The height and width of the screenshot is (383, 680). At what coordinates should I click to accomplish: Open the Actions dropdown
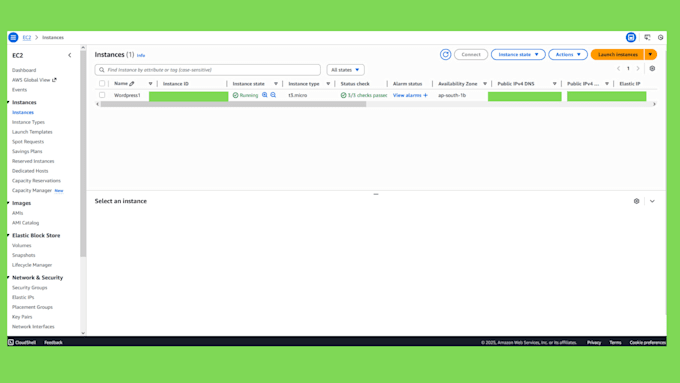(x=568, y=55)
